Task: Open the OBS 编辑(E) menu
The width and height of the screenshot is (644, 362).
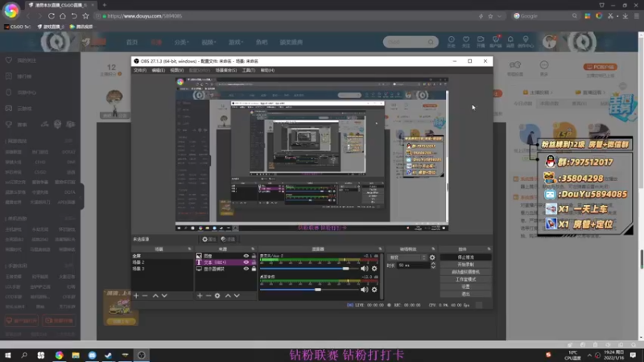Action: click(158, 70)
